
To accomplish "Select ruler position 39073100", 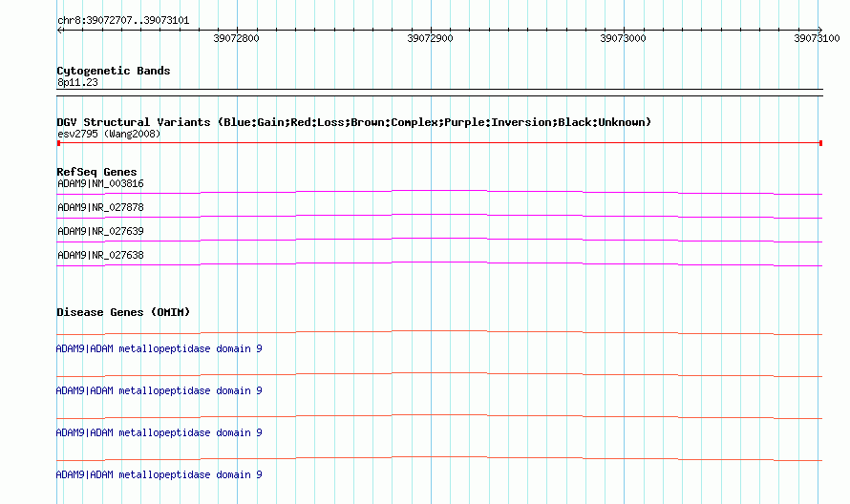I will [817, 38].
